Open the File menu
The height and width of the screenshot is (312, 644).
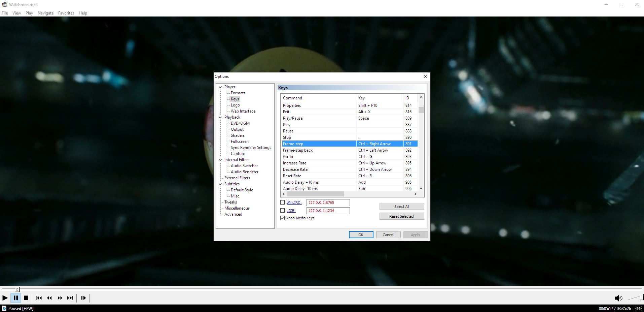click(x=5, y=13)
